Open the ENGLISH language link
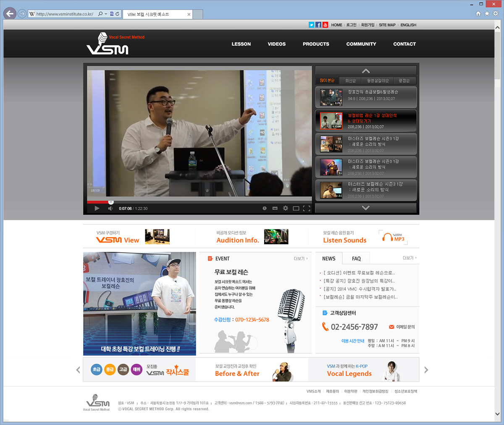504x425 pixels. pyautogui.click(x=408, y=25)
